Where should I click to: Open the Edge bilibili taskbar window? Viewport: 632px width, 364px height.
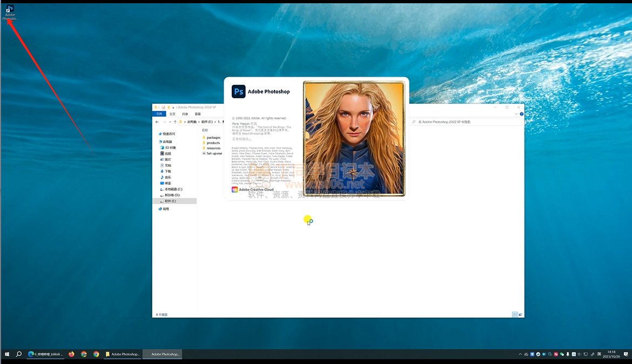click(46, 354)
